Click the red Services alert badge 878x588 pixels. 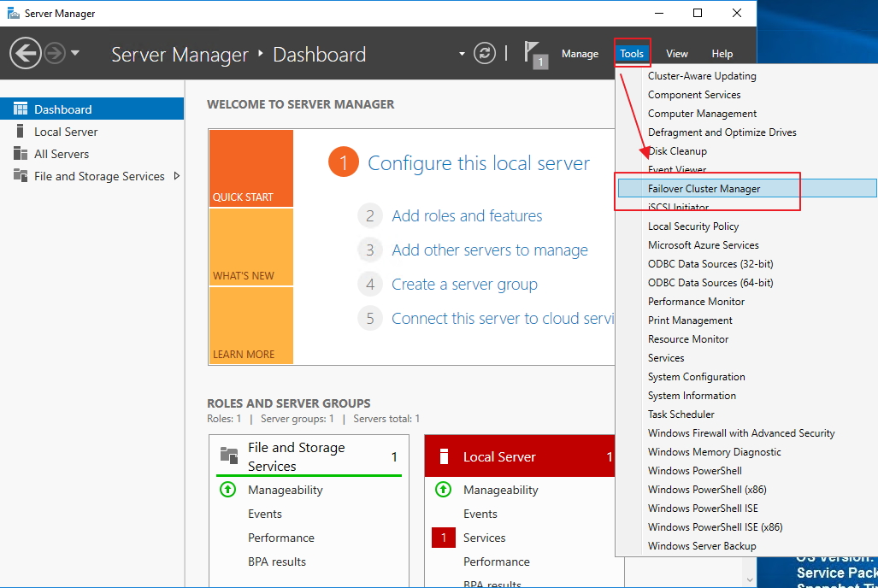(443, 538)
